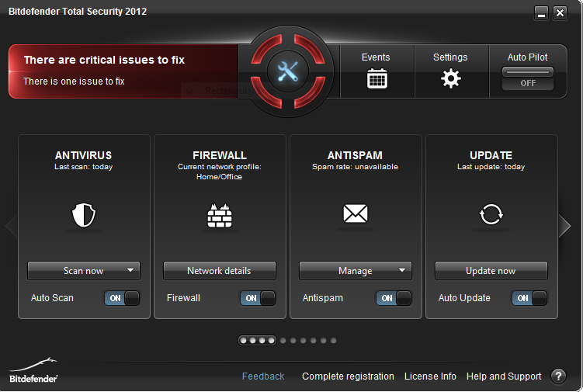
Task: Go to previous module panels arrow
Action: tap(11, 225)
